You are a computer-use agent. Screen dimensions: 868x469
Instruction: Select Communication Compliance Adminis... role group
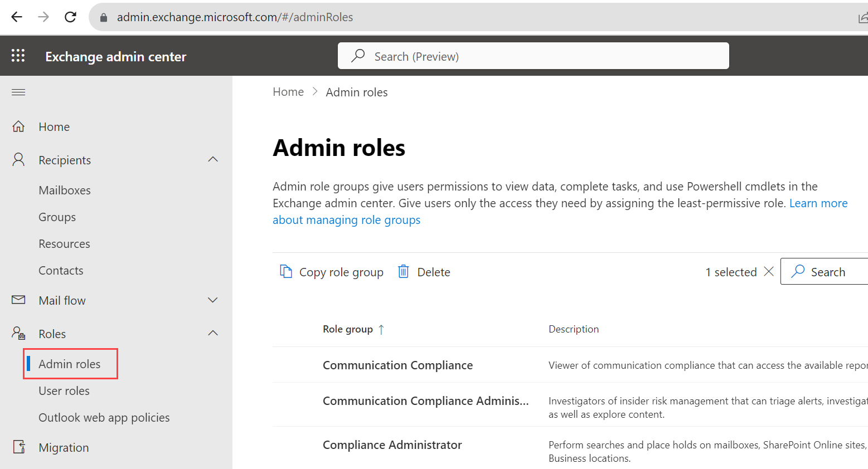click(426, 401)
